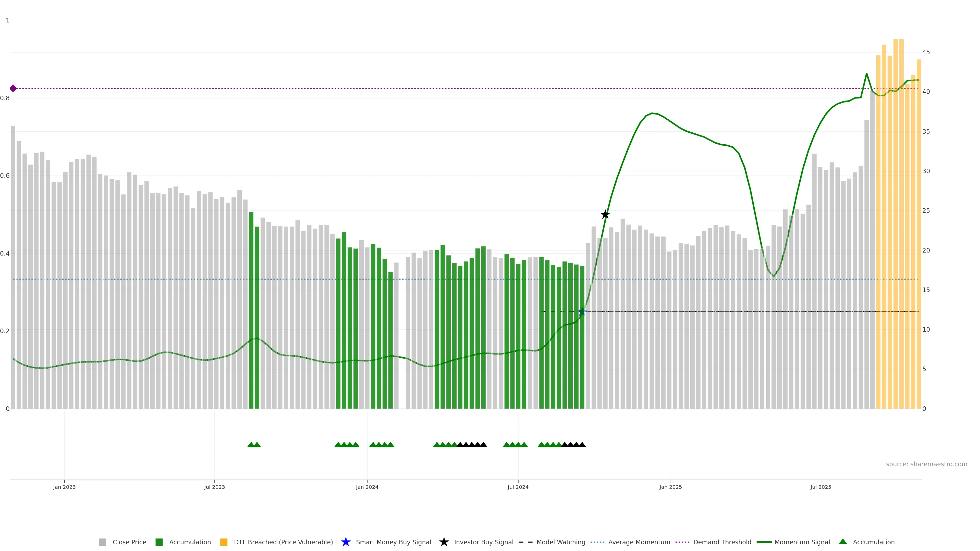
Task: Click the green Accumulation square legend swatch
Action: click(159, 542)
